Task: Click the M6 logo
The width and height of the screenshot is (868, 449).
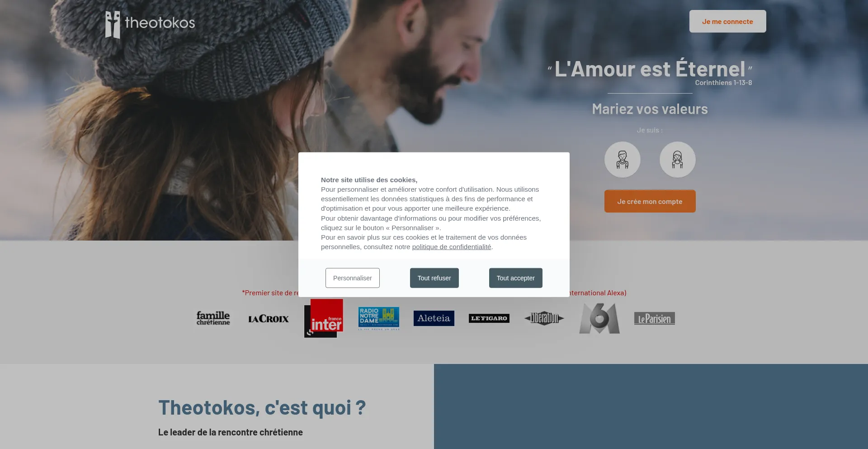Action: click(x=599, y=318)
